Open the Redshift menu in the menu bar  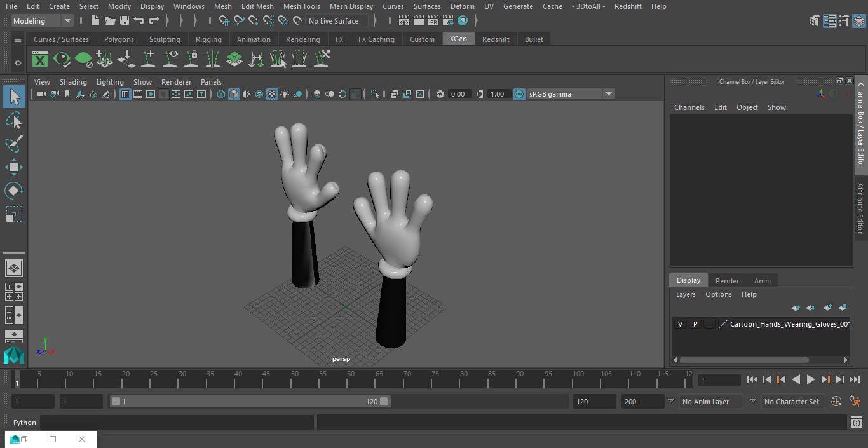[627, 6]
